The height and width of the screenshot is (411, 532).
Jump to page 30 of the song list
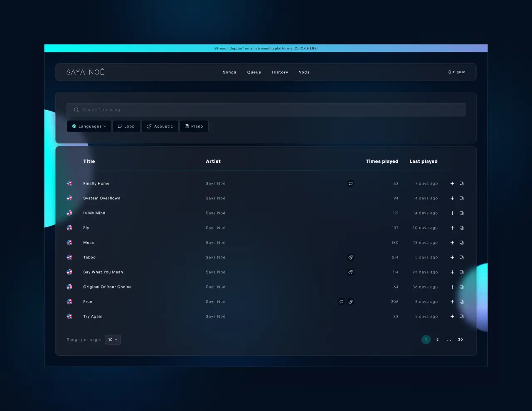point(460,340)
